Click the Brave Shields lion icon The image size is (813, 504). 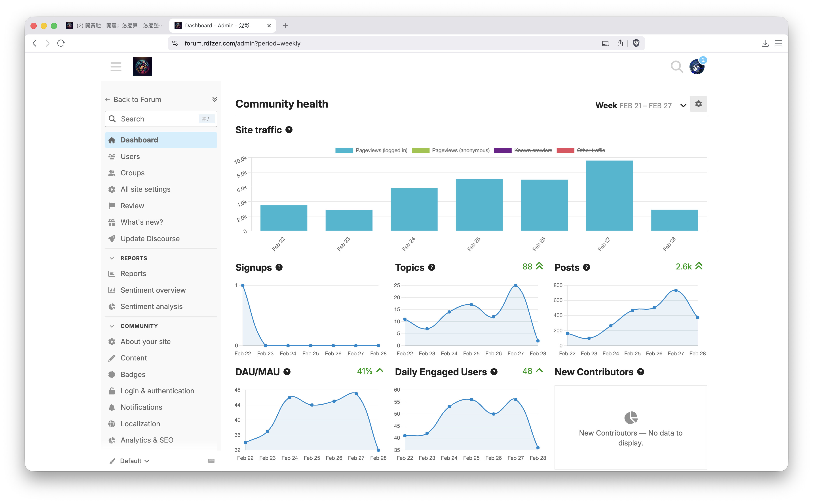(636, 43)
